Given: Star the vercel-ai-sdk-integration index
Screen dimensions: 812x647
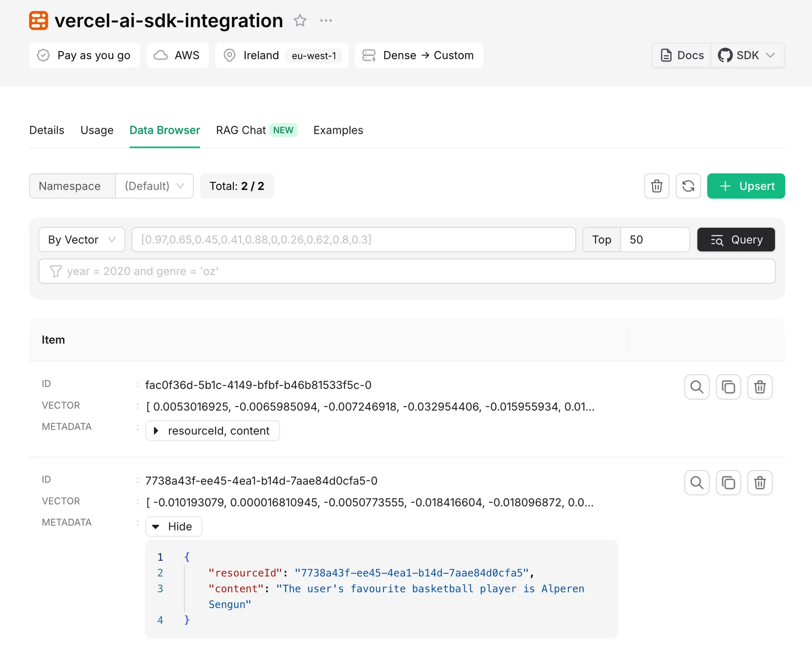Looking at the screenshot, I should [x=300, y=20].
